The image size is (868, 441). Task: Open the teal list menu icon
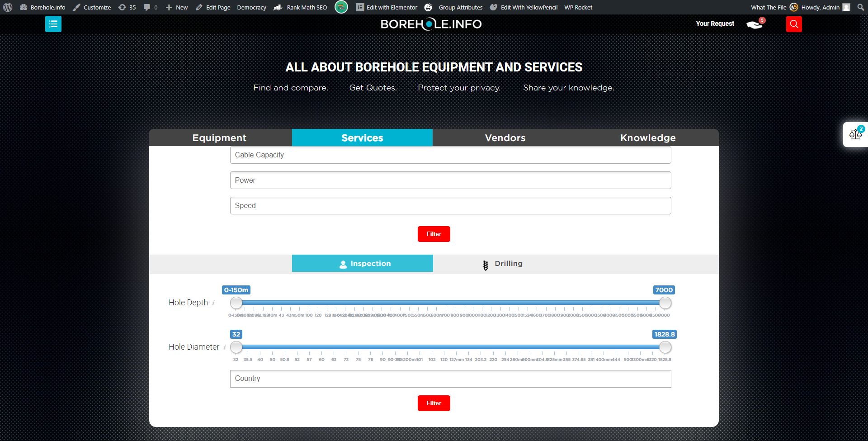[x=53, y=24]
